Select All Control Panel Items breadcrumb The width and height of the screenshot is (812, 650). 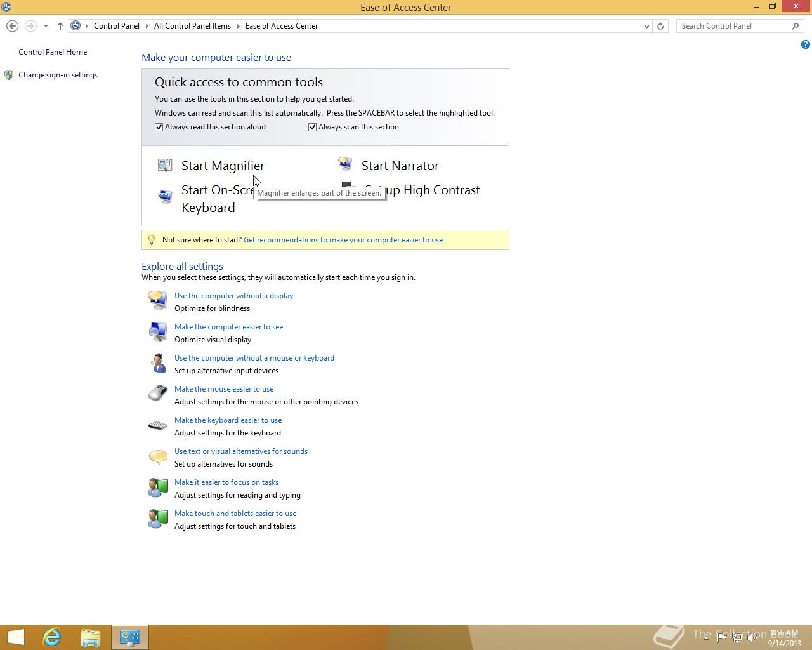[192, 26]
